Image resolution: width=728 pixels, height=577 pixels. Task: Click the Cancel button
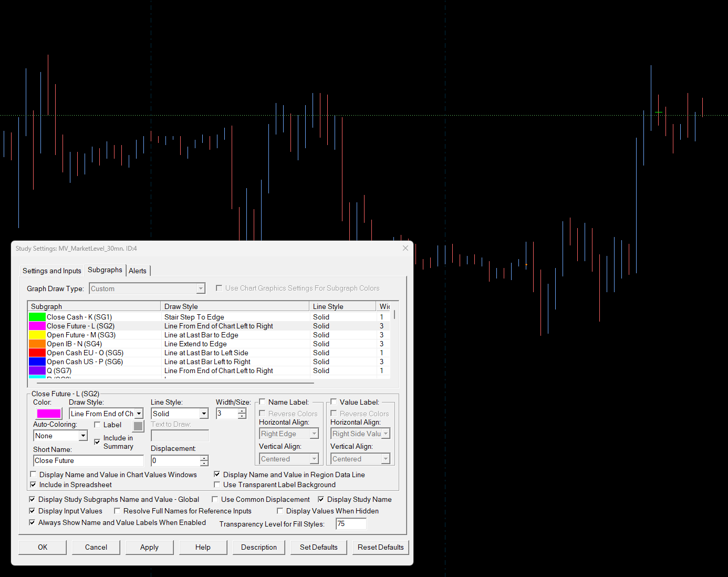[96, 547]
